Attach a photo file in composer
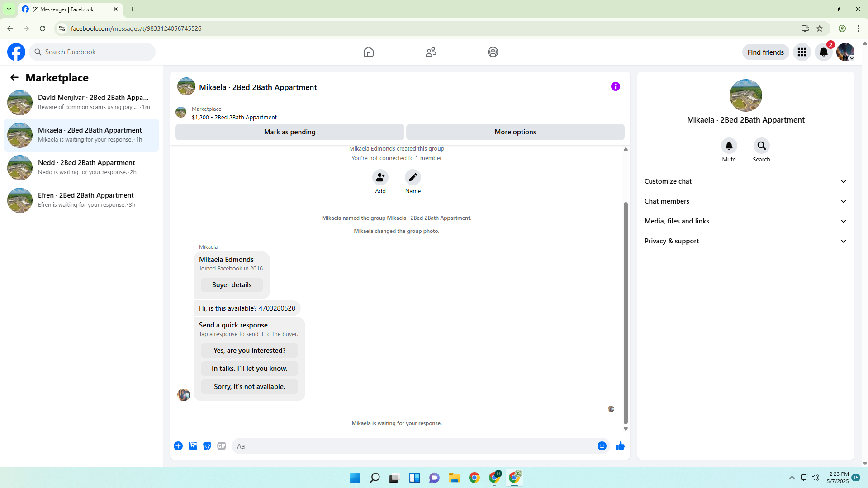The width and height of the screenshot is (868, 488). coord(193,446)
